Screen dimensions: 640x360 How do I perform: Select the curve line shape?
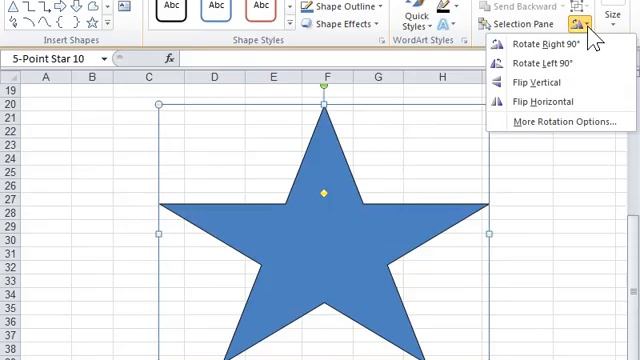(44, 22)
